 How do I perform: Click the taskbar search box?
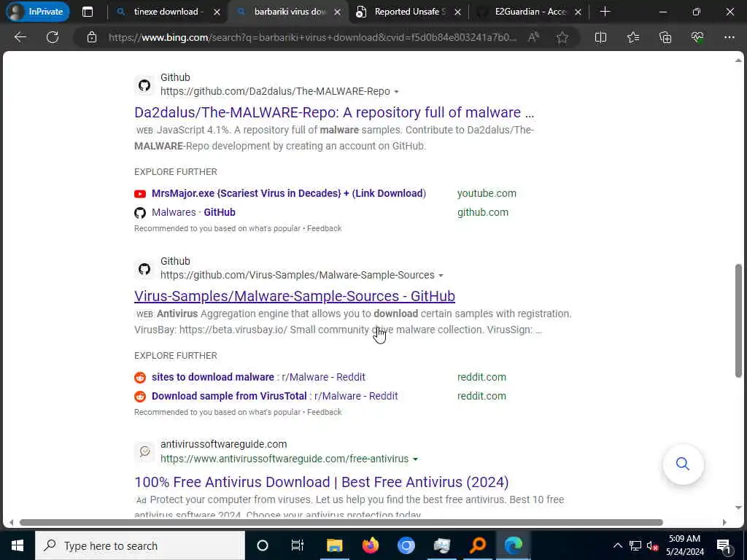click(140, 545)
